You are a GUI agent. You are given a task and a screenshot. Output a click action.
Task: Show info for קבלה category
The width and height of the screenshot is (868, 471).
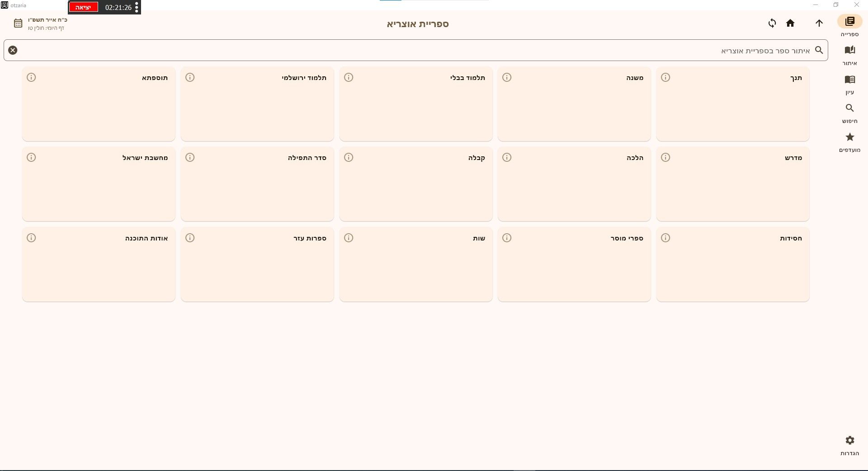pos(349,157)
